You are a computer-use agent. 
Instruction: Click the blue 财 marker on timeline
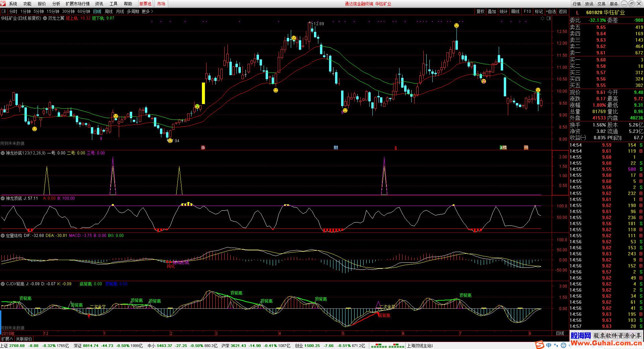point(336,148)
